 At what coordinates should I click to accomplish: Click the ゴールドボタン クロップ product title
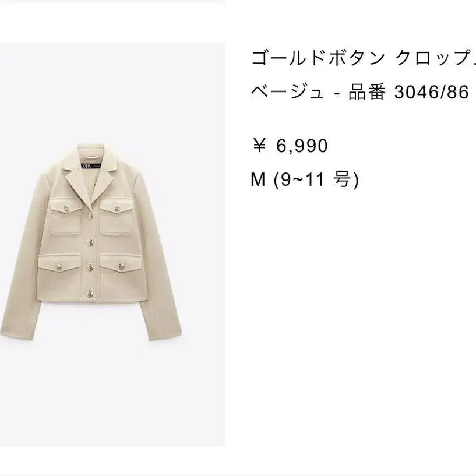[364, 58]
